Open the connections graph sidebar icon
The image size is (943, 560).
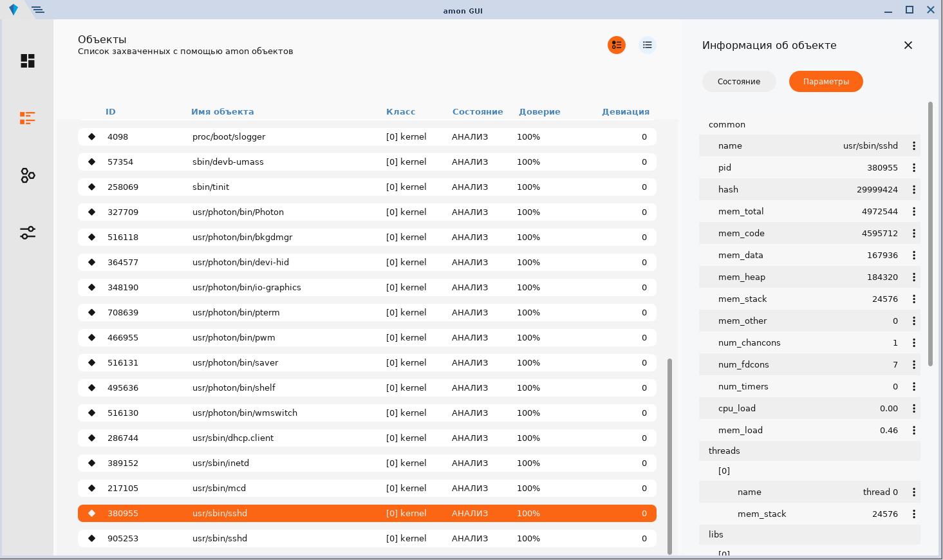point(27,175)
